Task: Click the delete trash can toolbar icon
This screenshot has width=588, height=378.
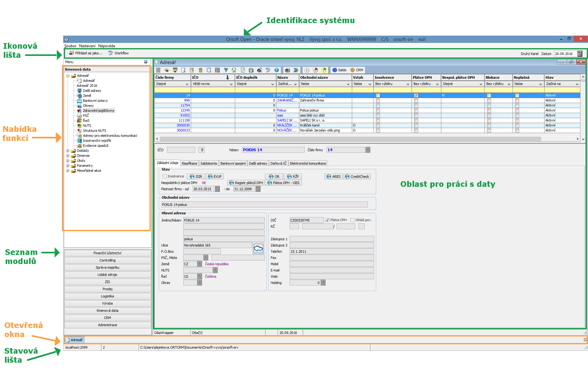Action: (x=200, y=70)
